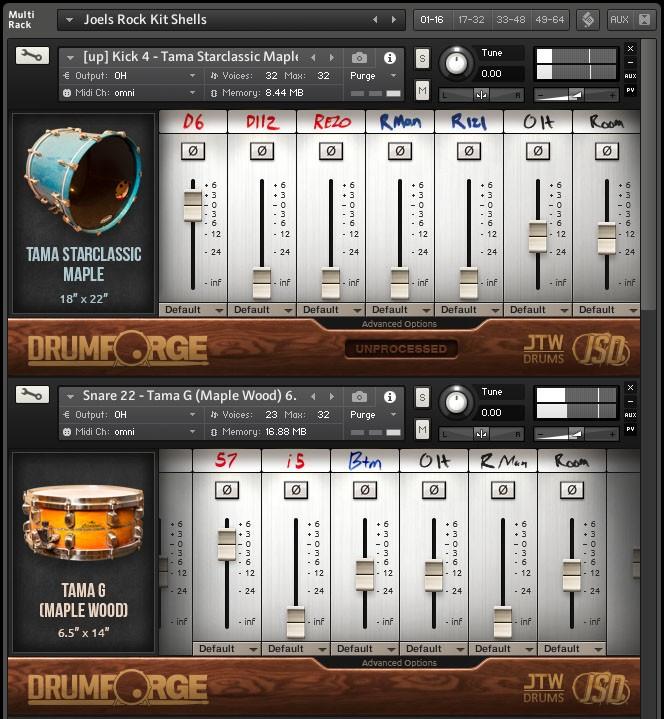Open wrench edit mode for Kick 4 instrument

(32, 56)
